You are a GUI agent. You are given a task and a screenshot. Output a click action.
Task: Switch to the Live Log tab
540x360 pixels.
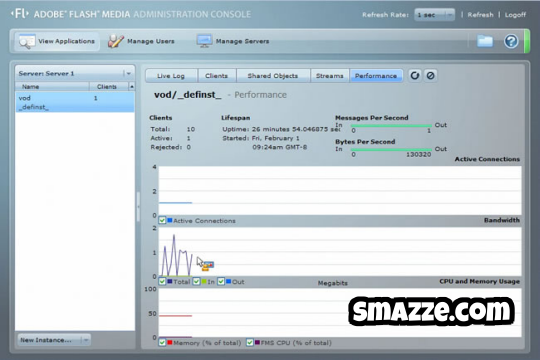[x=171, y=76]
